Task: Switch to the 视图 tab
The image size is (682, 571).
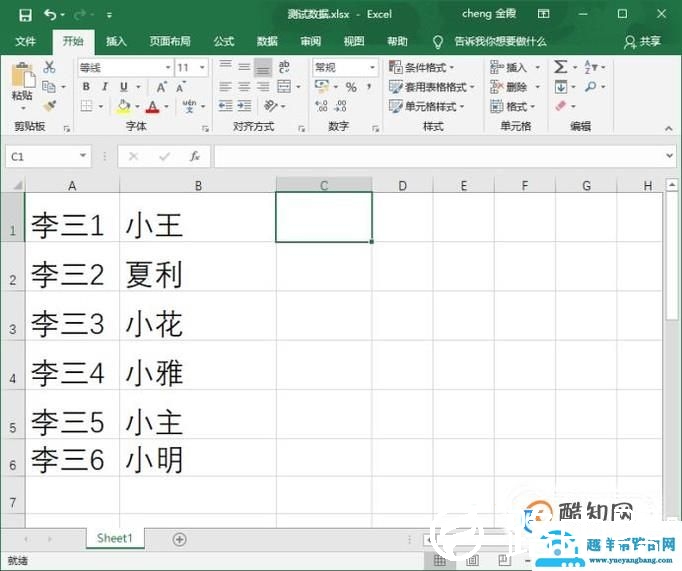Action: pyautogui.click(x=354, y=41)
